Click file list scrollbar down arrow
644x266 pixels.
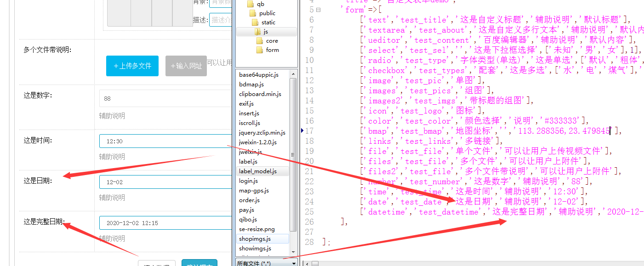coord(293,253)
